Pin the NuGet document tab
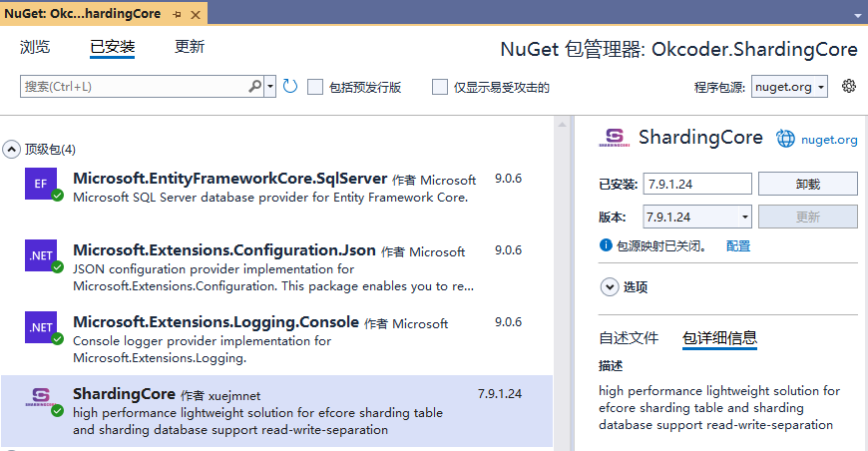 coord(178,14)
